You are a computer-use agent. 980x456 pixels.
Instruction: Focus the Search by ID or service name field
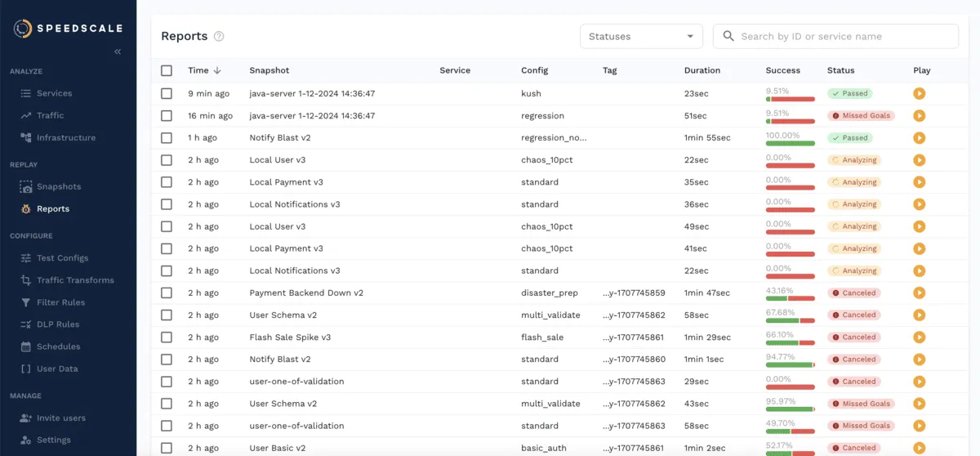click(835, 36)
